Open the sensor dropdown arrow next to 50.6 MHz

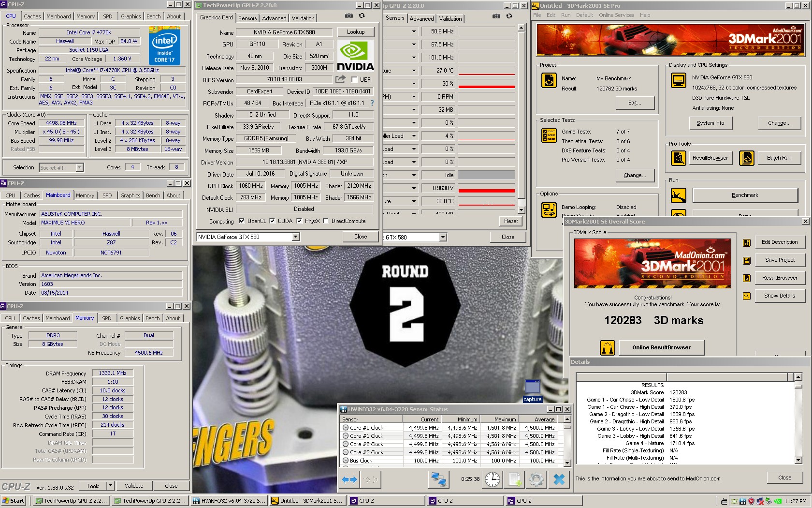414,31
